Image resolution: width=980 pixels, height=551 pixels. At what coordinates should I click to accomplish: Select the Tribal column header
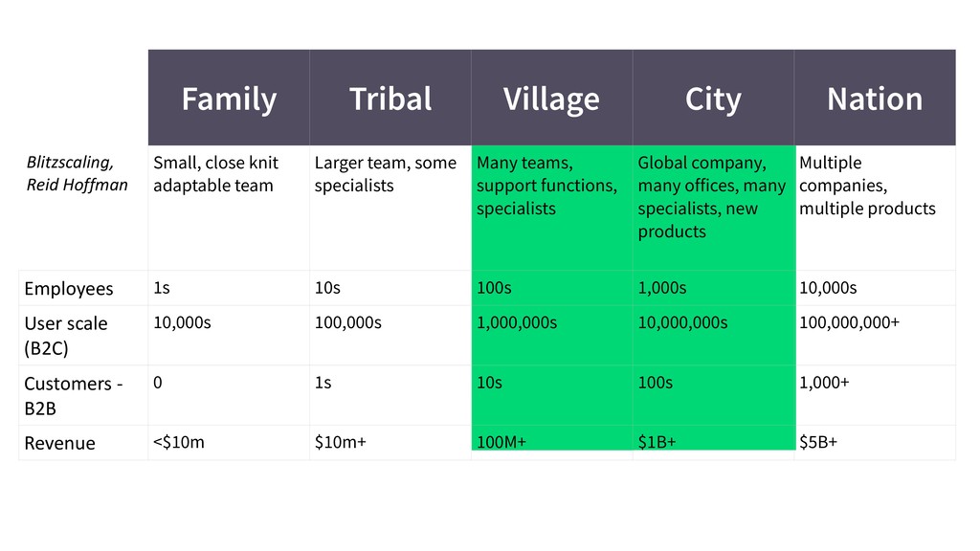(x=390, y=99)
